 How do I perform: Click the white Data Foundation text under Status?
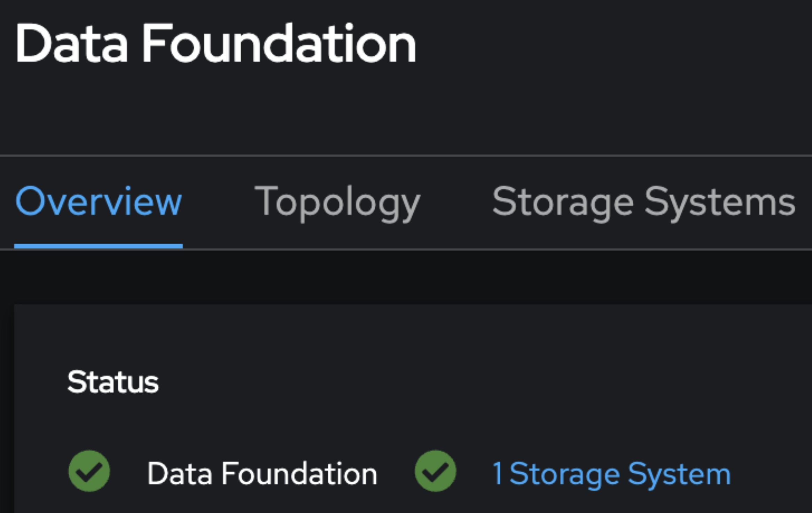pyautogui.click(x=262, y=473)
